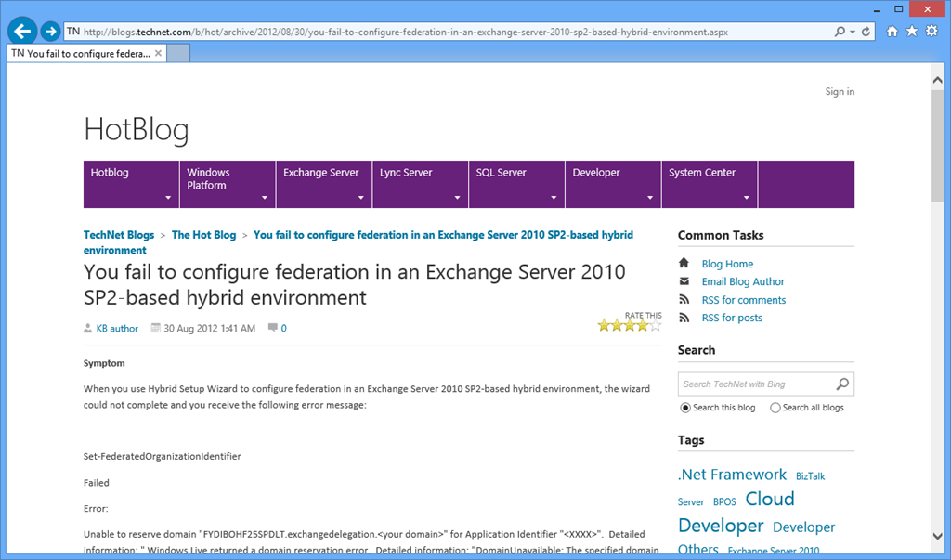Click the search magnifier in TechNet search box
The height and width of the screenshot is (560, 951).
coord(842,384)
